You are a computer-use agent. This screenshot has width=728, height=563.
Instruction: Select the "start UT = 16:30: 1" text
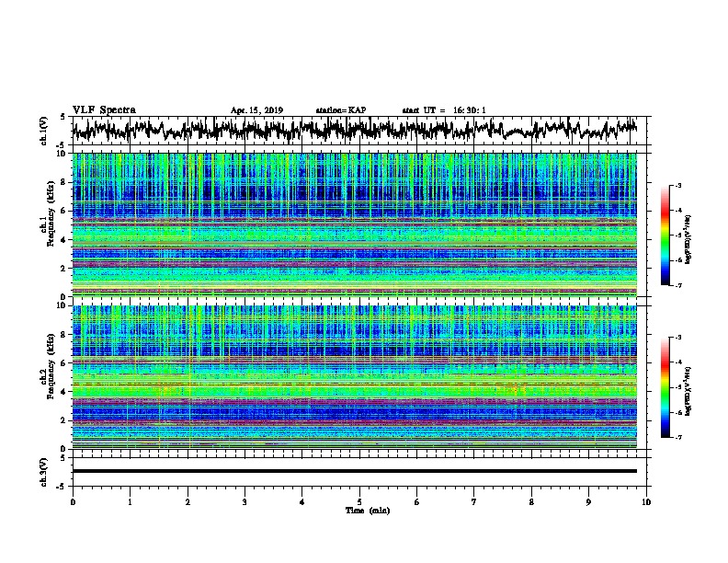pos(444,110)
